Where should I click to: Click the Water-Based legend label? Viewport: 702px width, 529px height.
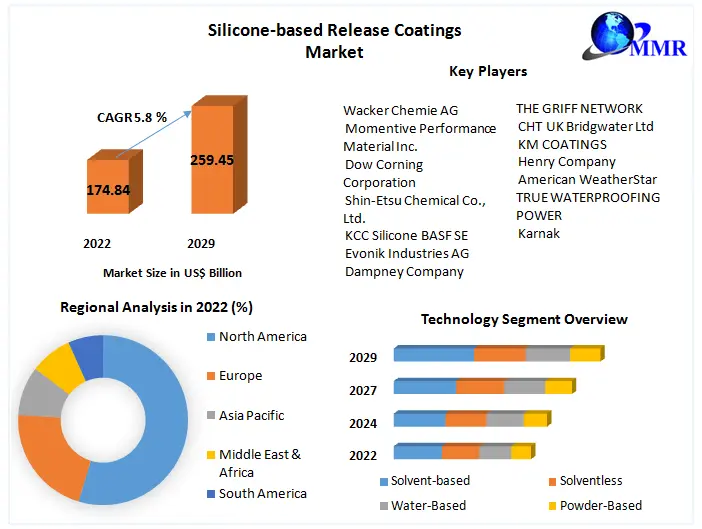click(x=428, y=505)
